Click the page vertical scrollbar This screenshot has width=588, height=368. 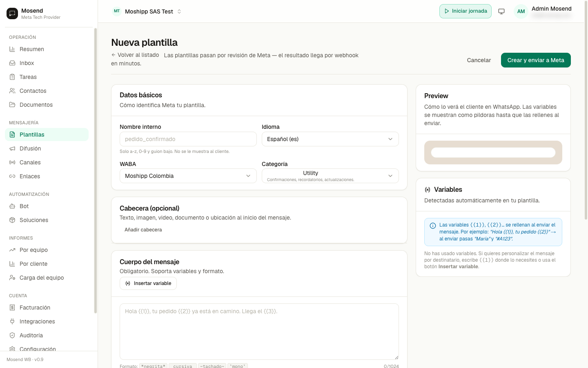(x=586, y=110)
